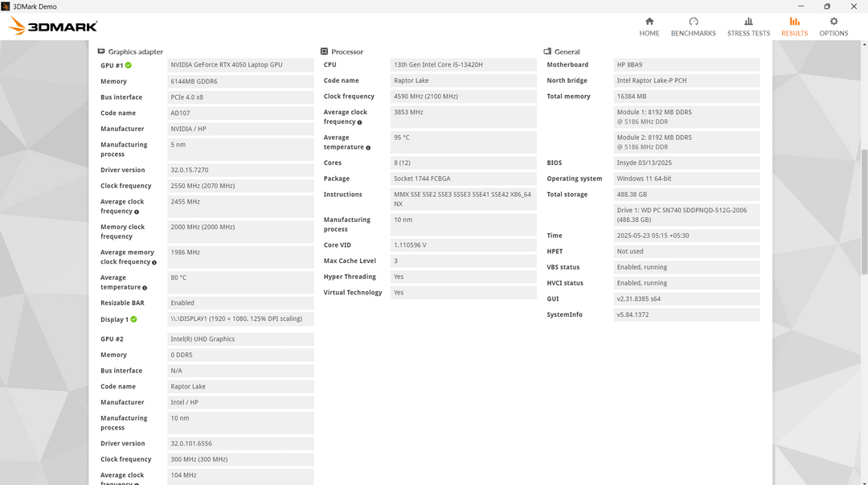Restore down the 3DMark Demo window
Screen dimensions: 868x485
827,6
